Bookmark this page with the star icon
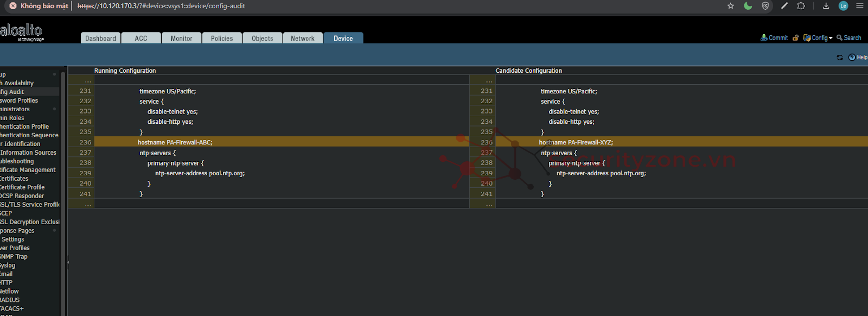The image size is (868, 316). (x=731, y=6)
